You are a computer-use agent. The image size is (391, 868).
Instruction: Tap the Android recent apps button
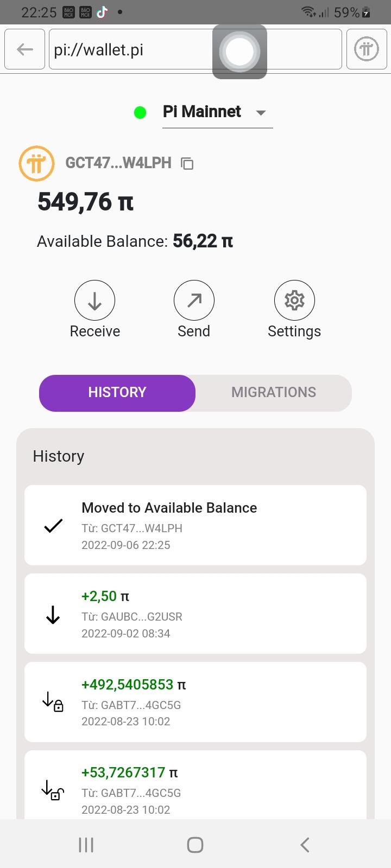(x=86, y=844)
